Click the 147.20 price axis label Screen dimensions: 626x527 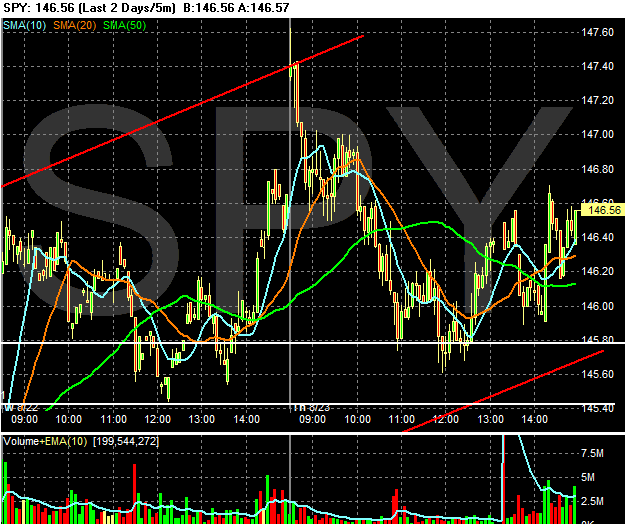tap(598, 100)
